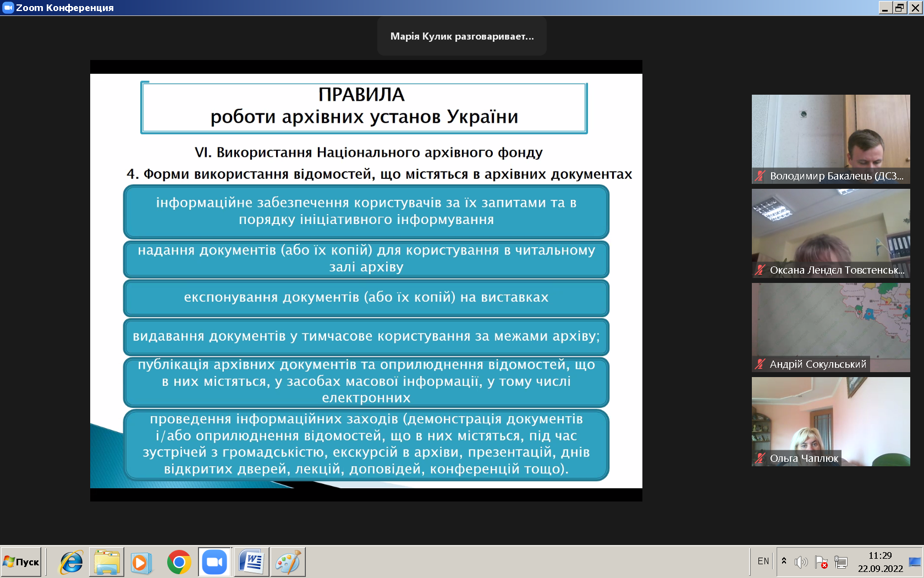Click the slide title 'ПРАВИЛА'

(361, 95)
